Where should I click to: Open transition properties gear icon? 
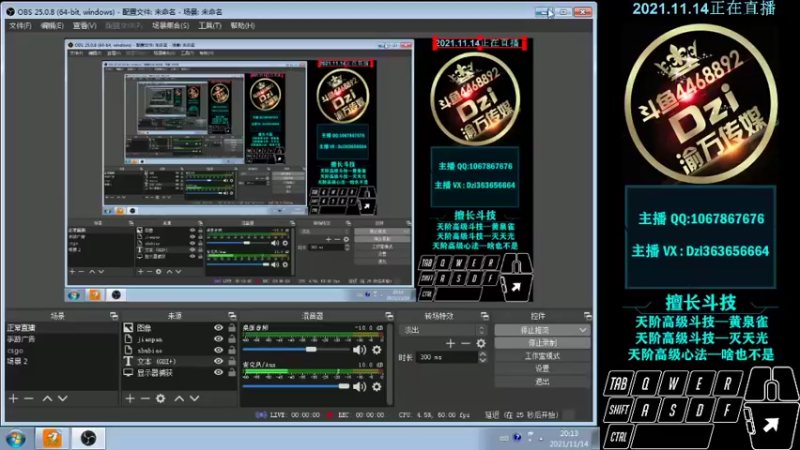pyautogui.click(x=481, y=343)
